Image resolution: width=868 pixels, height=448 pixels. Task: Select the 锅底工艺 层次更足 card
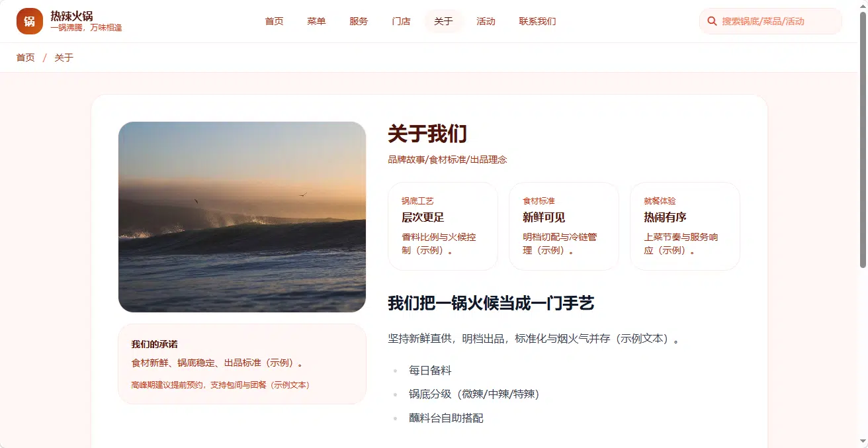coord(443,226)
